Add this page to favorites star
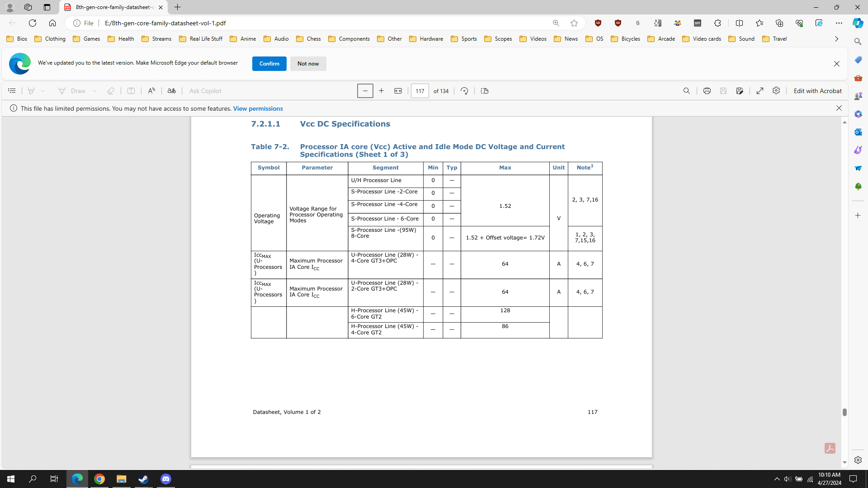This screenshot has height=488, width=868. coord(574,23)
